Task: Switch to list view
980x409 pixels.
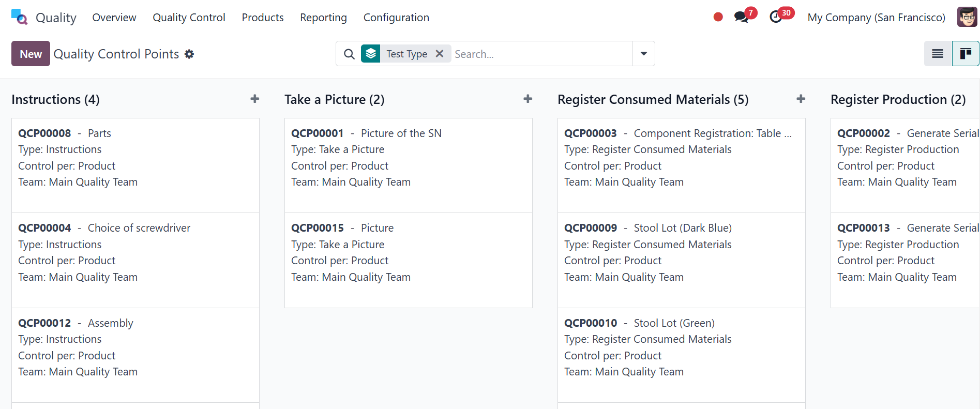Action: tap(938, 54)
